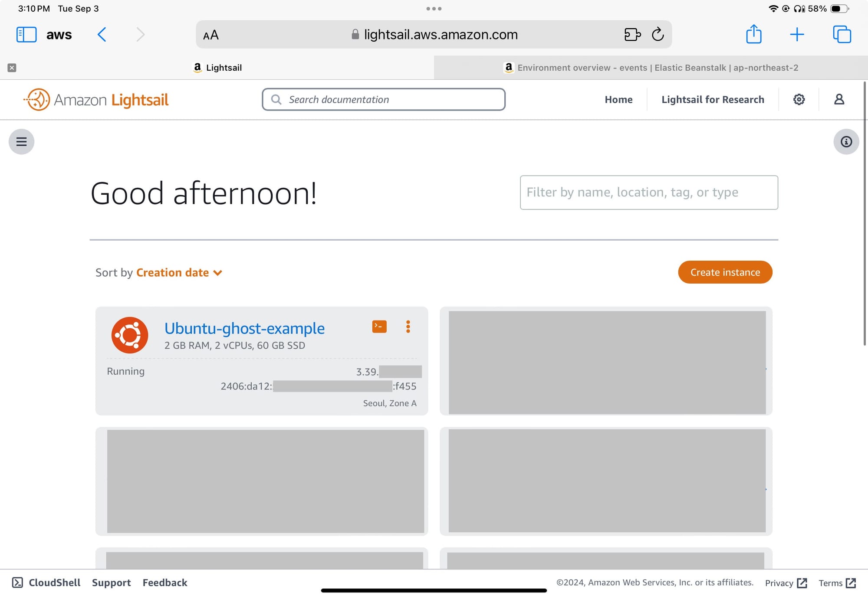
Task: Focus the instance filter field
Action: pos(649,193)
